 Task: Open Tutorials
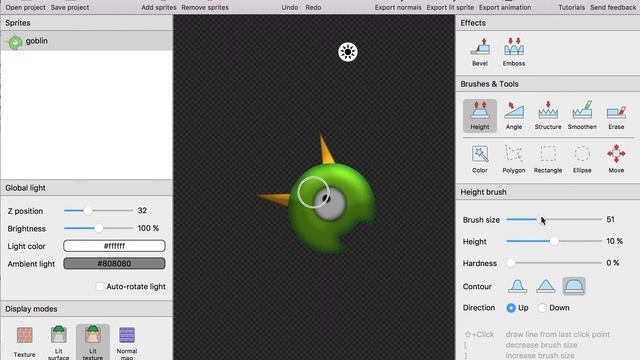[571, 7]
